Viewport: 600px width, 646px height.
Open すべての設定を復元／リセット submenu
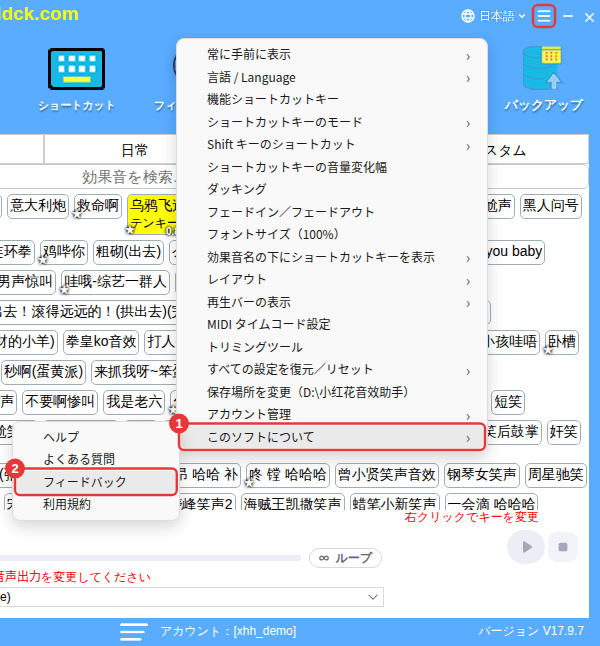pos(333,370)
